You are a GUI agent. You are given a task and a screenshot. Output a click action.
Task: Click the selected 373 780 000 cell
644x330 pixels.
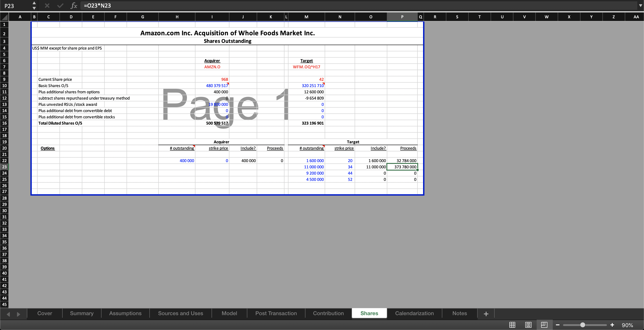click(402, 167)
